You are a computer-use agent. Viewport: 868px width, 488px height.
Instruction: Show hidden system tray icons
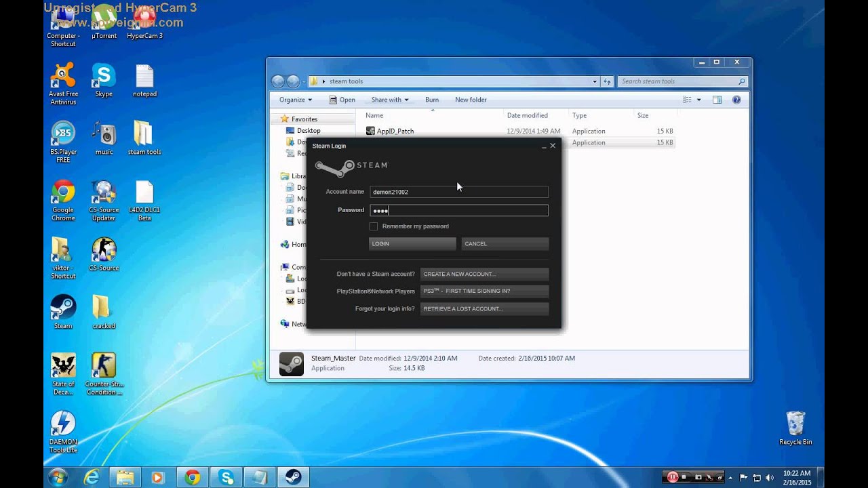732,478
